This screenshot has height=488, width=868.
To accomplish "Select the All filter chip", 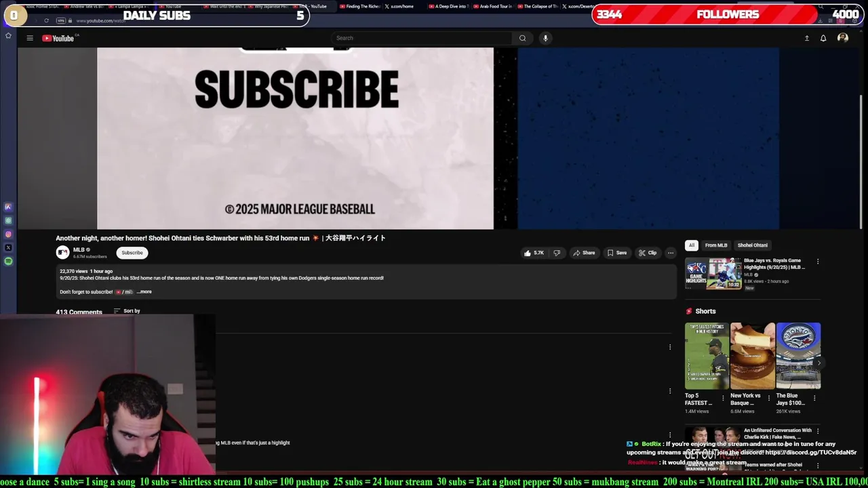I will pos(692,245).
